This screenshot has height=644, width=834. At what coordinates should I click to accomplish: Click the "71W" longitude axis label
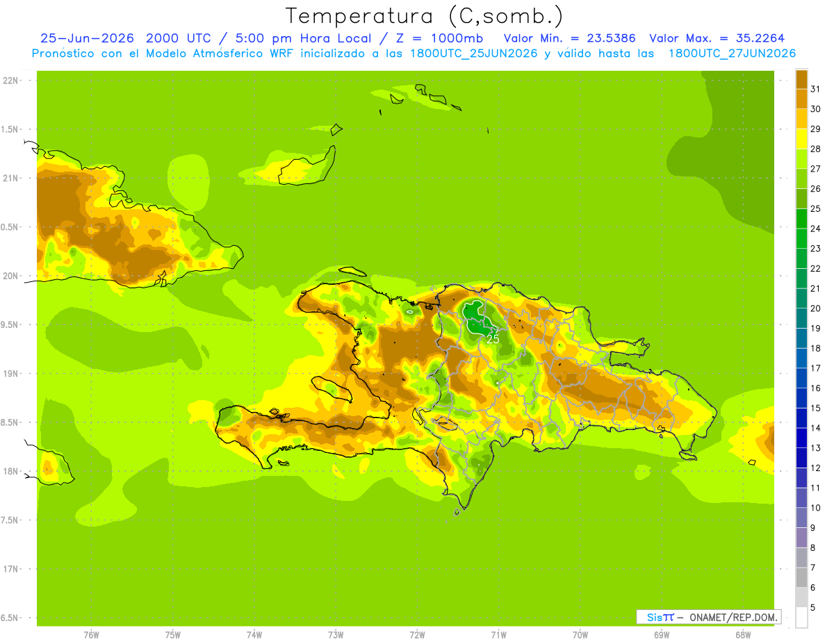pyautogui.click(x=498, y=635)
